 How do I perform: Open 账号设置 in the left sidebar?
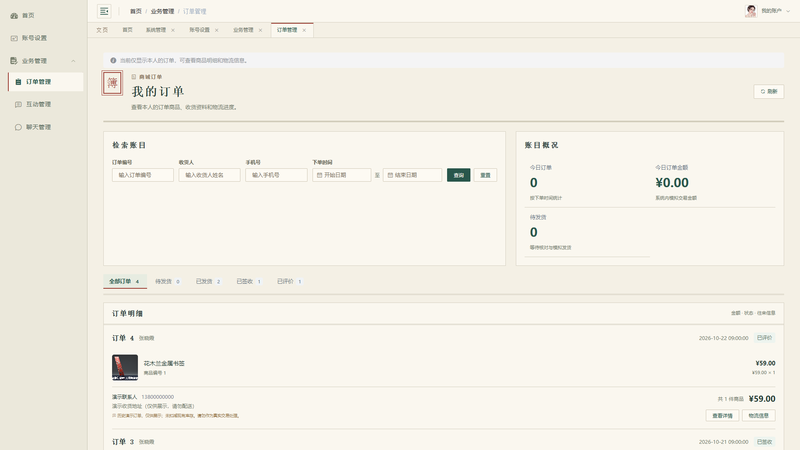(x=29, y=38)
